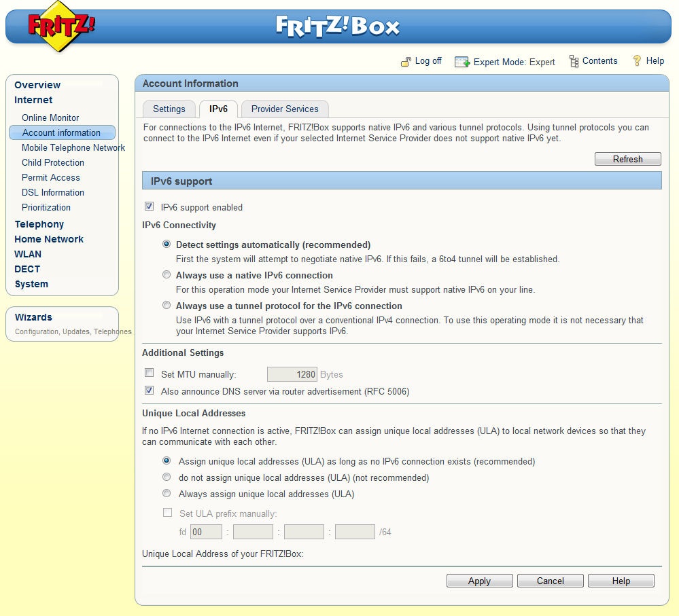Uncheck IPv6 support enabled
The image size is (679, 616).
(150, 206)
